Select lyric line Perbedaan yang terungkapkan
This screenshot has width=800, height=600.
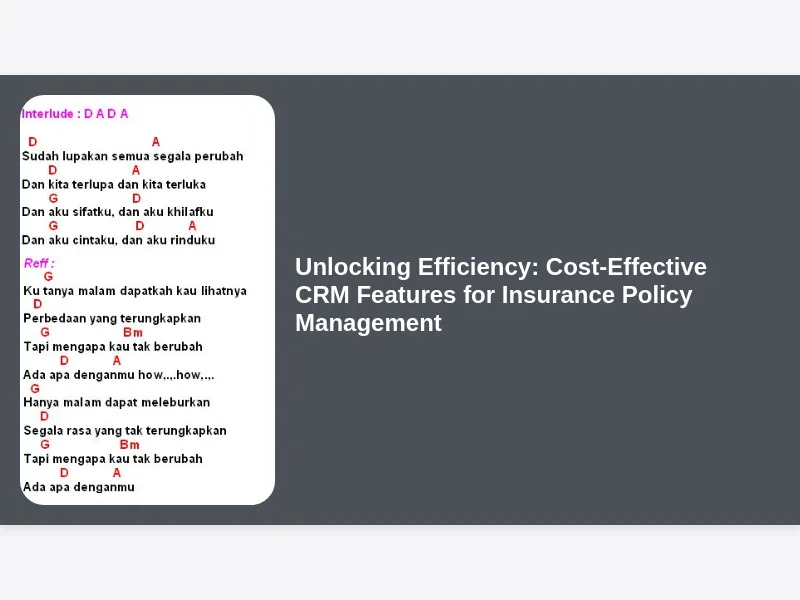click(x=112, y=318)
